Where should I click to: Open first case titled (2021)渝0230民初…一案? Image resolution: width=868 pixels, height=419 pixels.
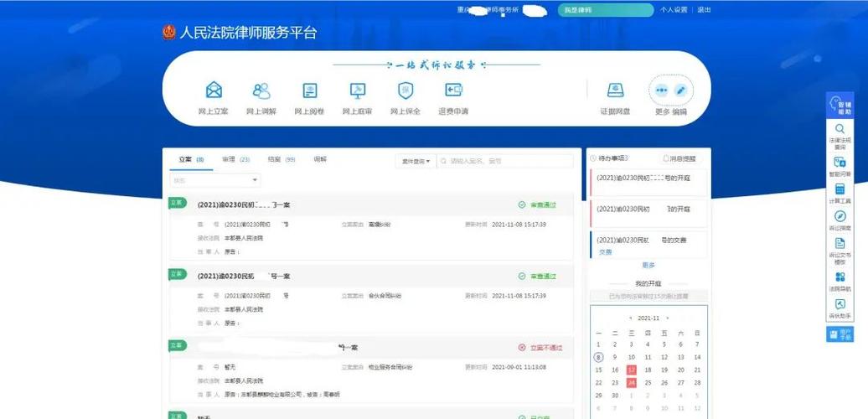[x=244, y=204]
